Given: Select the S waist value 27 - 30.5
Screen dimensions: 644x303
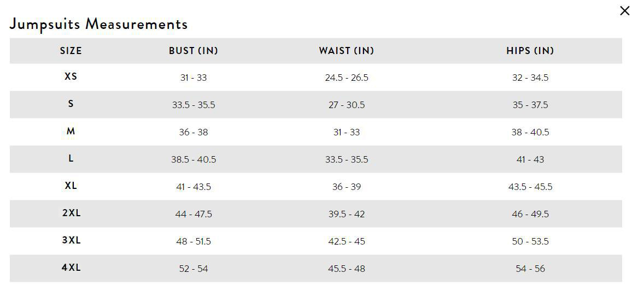Looking at the screenshot, I should pyautogui.click(x=347, y=105).
